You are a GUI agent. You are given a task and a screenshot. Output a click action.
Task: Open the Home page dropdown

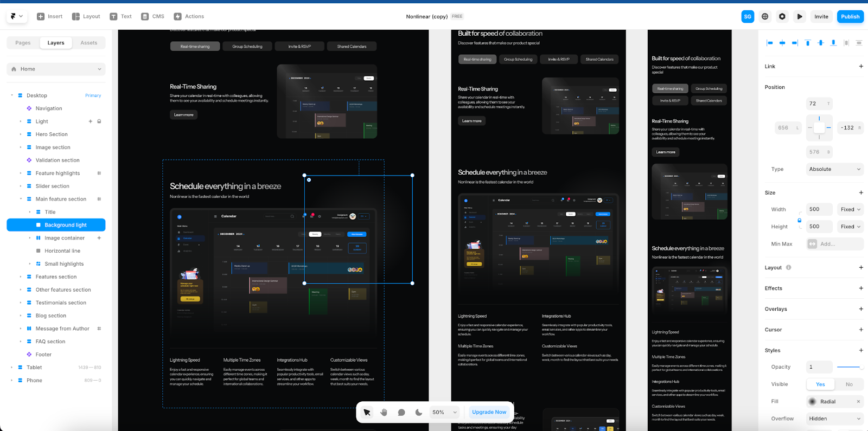(x=56, y=69)
